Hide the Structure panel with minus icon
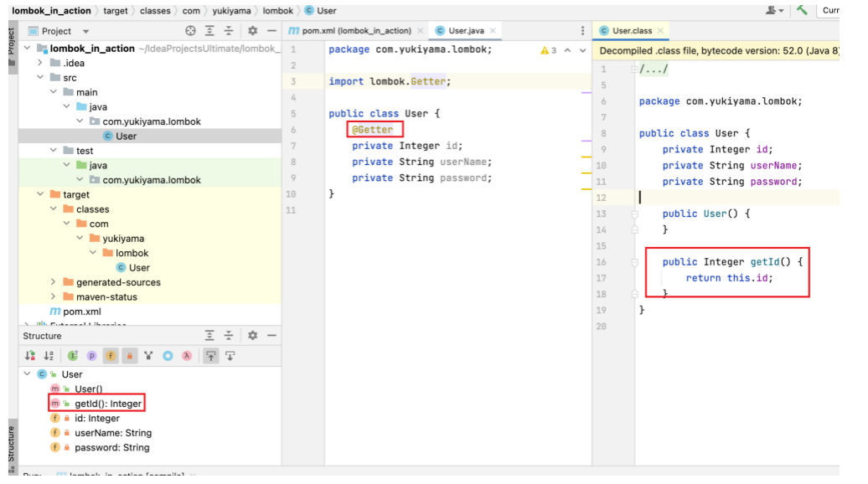This screenshot has width=868, height=484. click(x=271, y=335)
